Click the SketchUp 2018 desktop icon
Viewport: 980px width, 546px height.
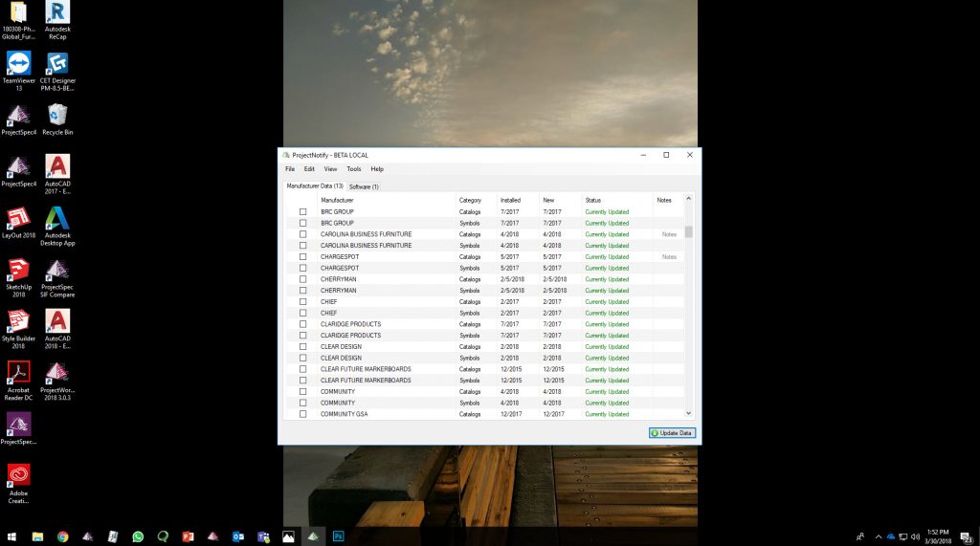point(17,270)
